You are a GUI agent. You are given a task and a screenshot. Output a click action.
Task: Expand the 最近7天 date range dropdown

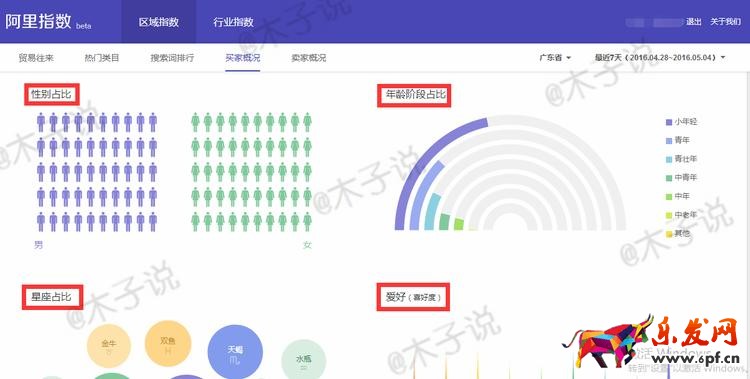(660, 57)
